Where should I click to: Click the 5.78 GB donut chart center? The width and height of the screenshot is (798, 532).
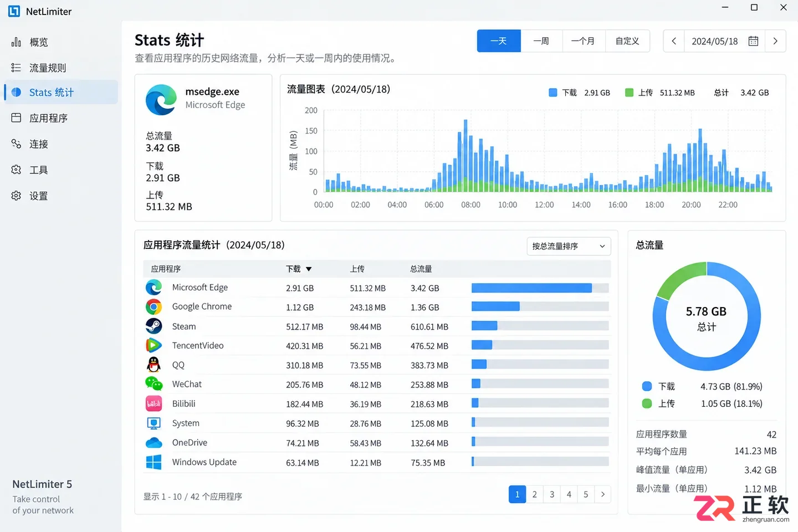tap(707, 318)
